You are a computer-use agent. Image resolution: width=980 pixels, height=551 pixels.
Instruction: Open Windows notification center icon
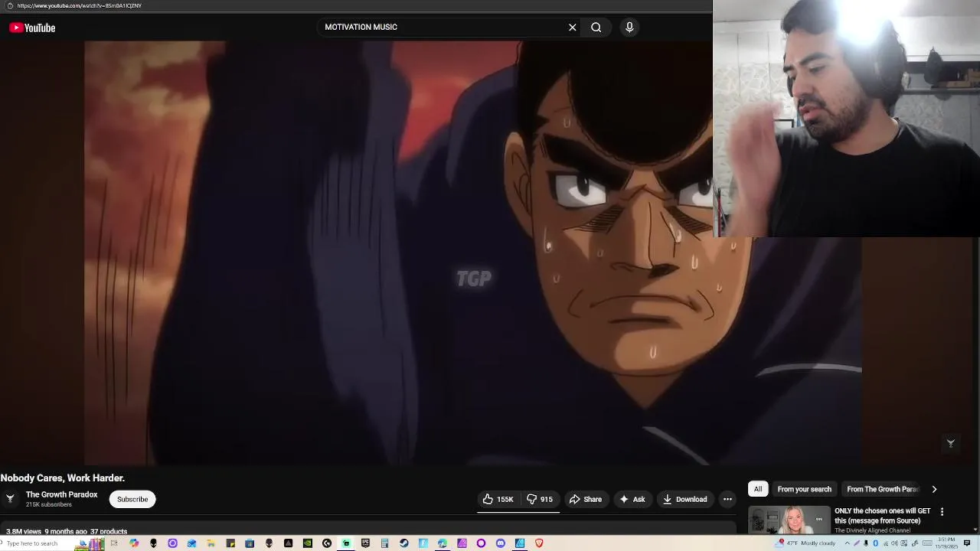pyautogui.click(x=966, y=543)
